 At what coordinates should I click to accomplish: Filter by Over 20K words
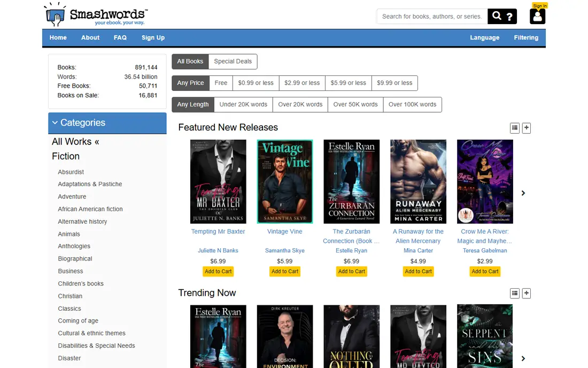coord(300,105)
